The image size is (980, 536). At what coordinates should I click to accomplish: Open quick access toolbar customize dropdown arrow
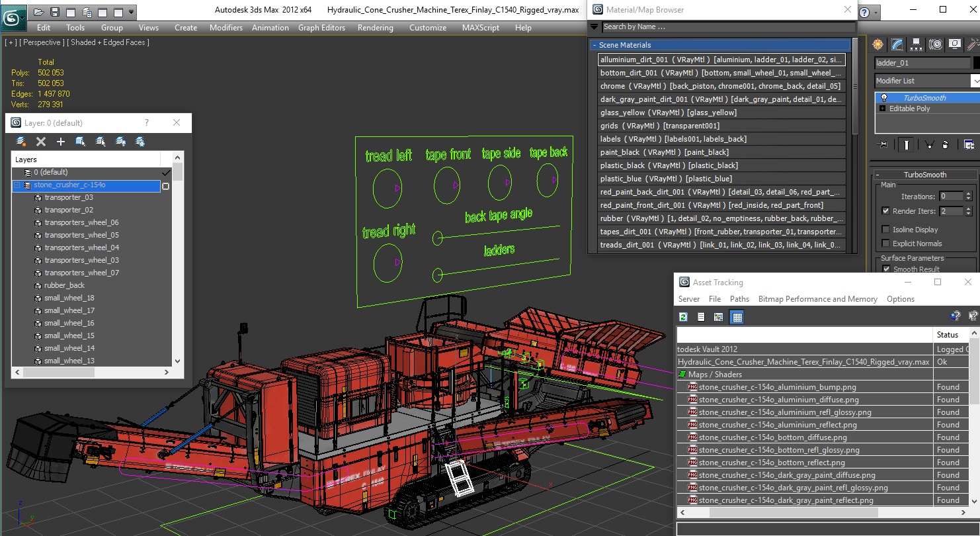click(x=131, y=12)
